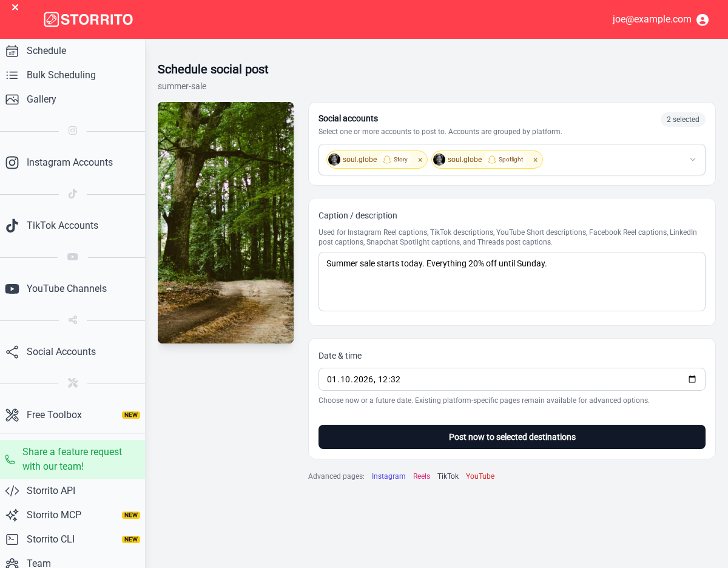Open the user account avatar icon
The image size is (728, 568).
click(x=703, y=19)
